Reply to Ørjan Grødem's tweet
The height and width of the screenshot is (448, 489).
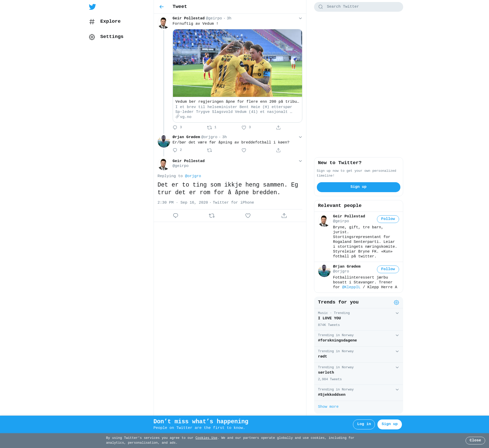(x=175, y=150)
